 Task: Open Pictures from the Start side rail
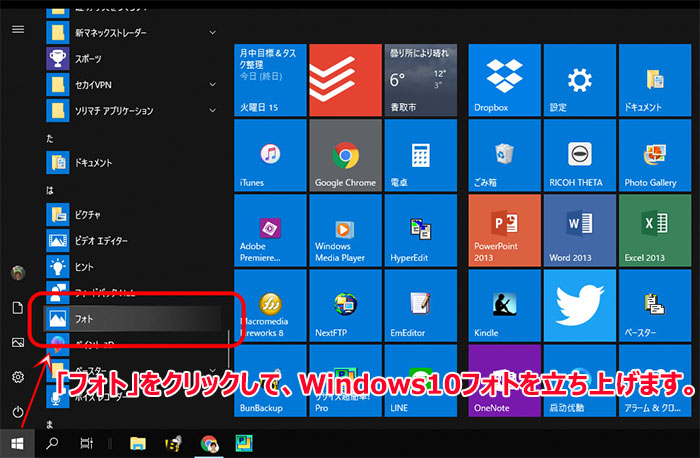tap(18, 342)
